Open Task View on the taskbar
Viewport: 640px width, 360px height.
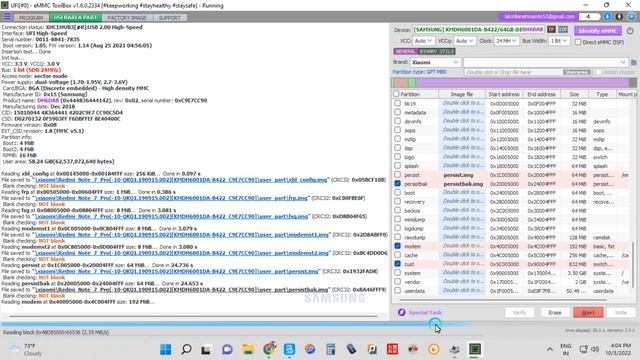coord(206,349)
